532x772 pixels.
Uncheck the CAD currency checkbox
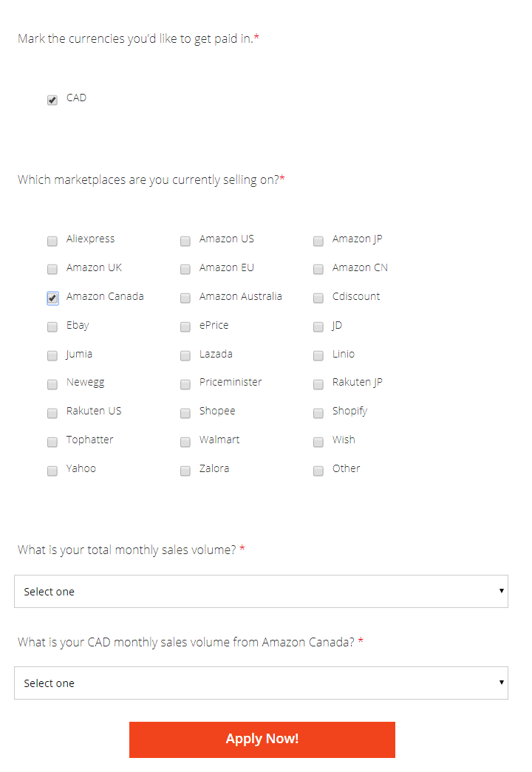point(52,99)
